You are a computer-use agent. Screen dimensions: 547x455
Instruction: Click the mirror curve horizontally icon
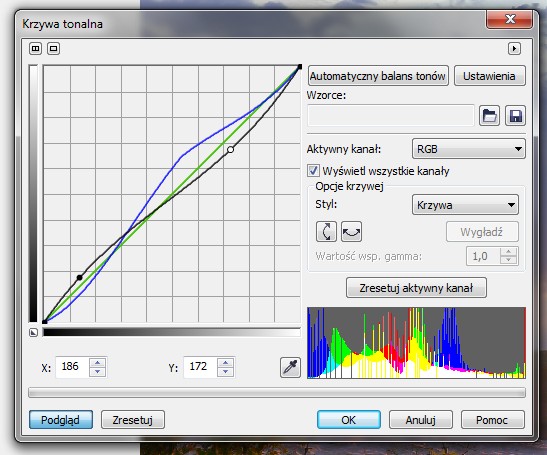(351, 231)
